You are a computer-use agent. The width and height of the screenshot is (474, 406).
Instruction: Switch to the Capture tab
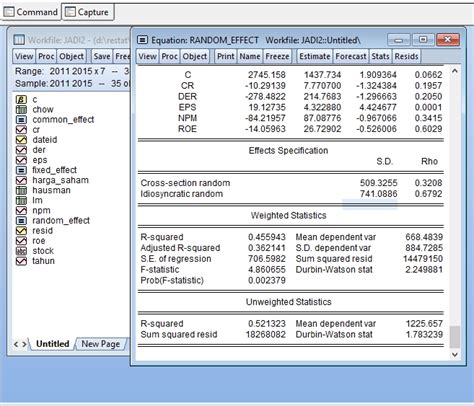pyautogui.click(x=88, y=12)
